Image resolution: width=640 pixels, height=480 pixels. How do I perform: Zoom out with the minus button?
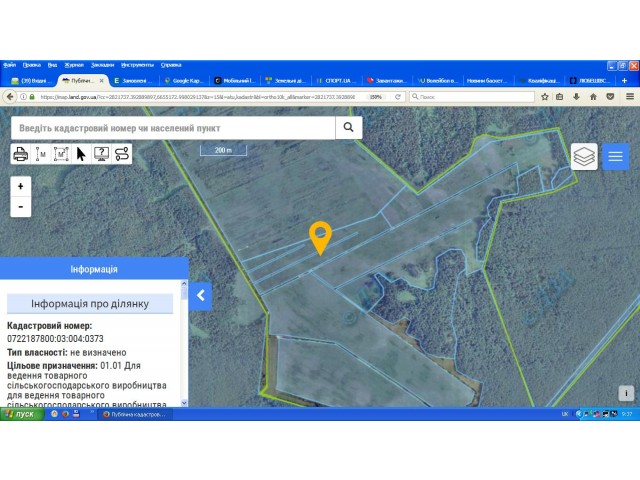20,207
